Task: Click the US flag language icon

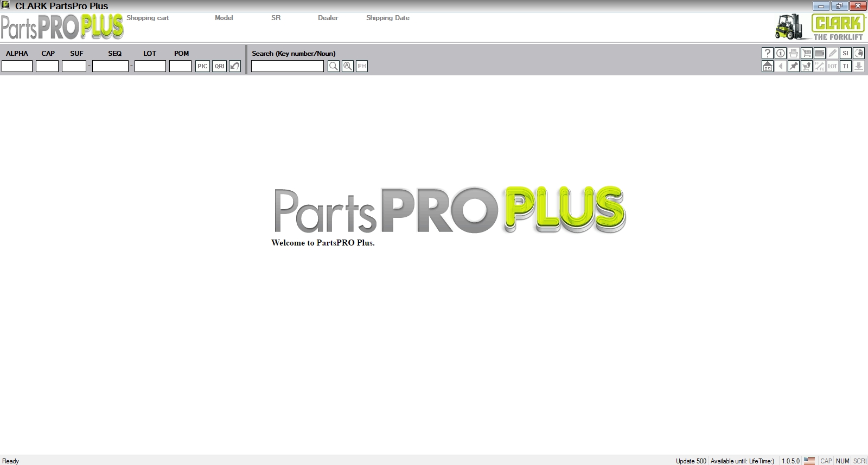Action: click(809, 461)
